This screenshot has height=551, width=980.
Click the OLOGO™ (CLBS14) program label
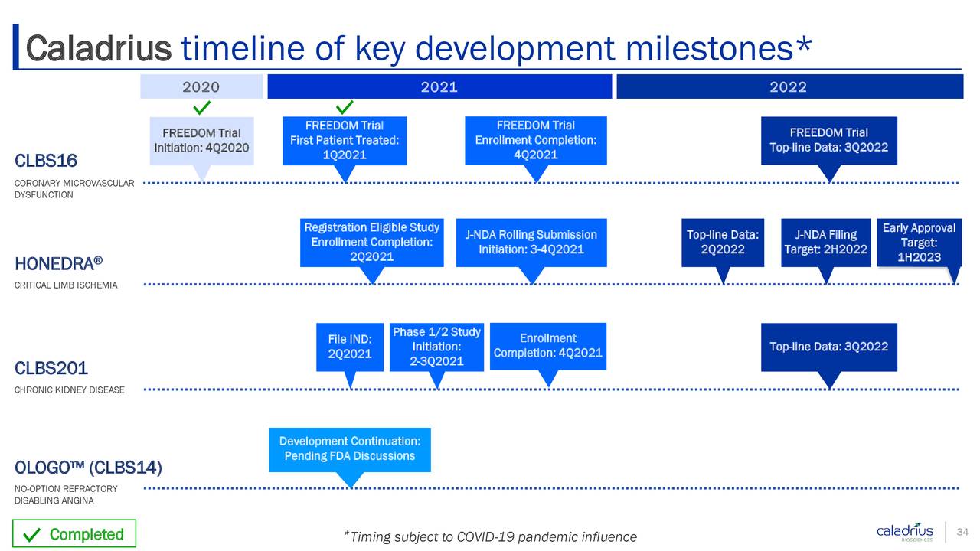point(88,468)
